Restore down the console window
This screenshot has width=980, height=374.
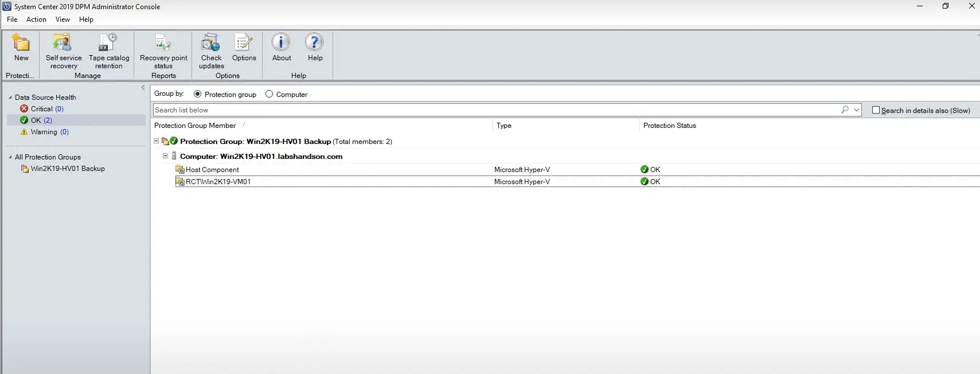point(946,6)
